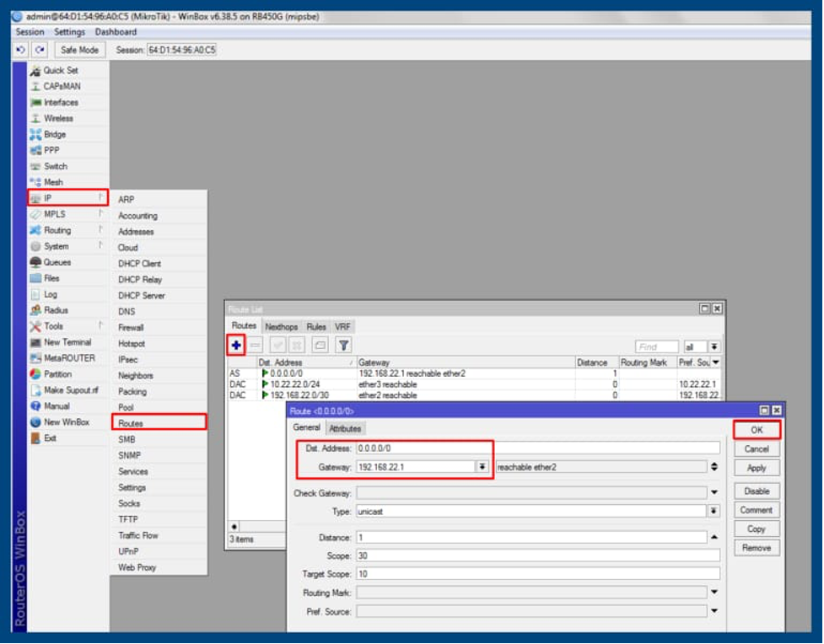824x644 pixels.
Task: Open Manual from the sidebar
Action: tap(67, 406)
